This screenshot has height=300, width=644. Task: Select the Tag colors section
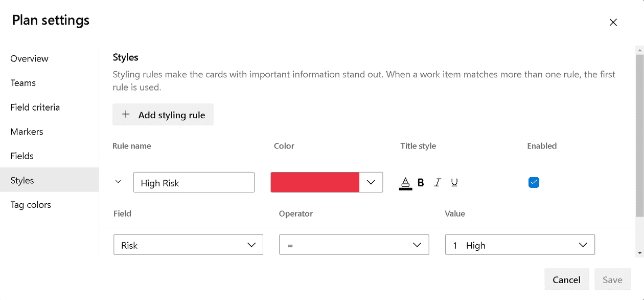(x=31, y=204)
